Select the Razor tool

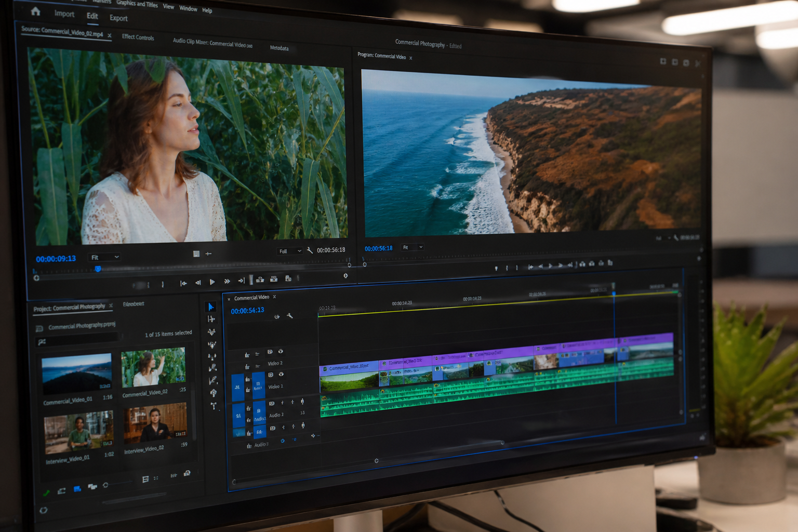click(x=212, y=344)
